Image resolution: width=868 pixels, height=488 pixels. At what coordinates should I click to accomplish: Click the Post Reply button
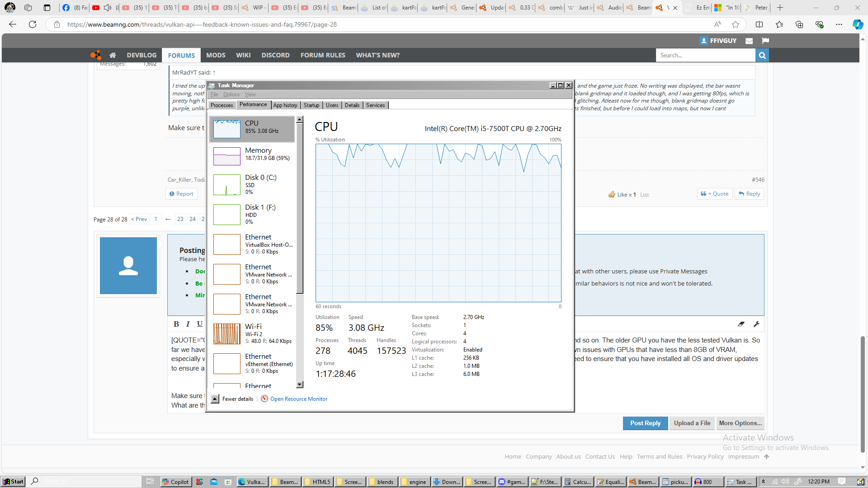645,423
